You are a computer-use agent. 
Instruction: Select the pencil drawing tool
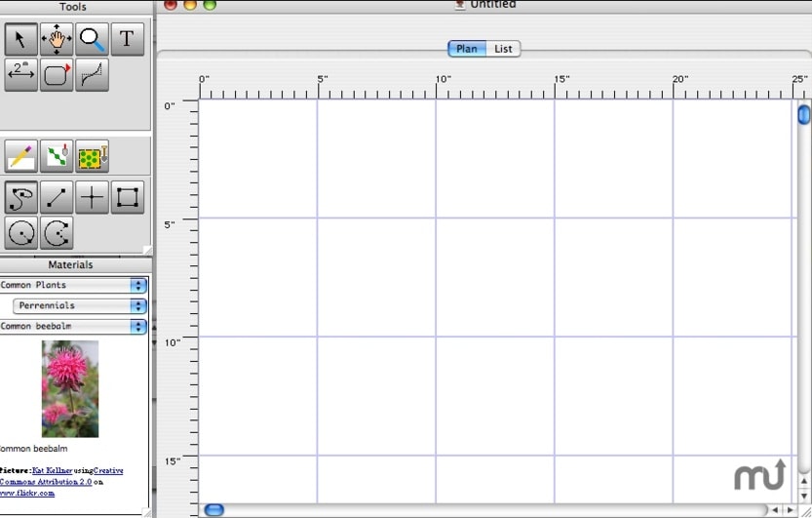point(21,156)
